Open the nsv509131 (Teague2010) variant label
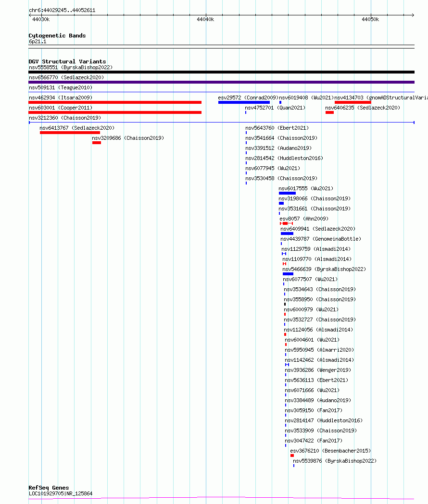The height and width of the screenshot is (504, 428). point(61,87)
